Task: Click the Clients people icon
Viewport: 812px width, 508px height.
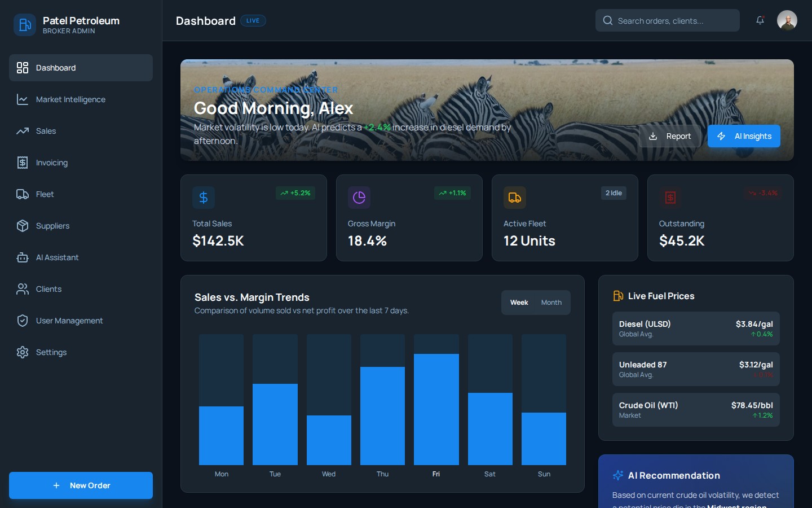Action: pos(23,289)
